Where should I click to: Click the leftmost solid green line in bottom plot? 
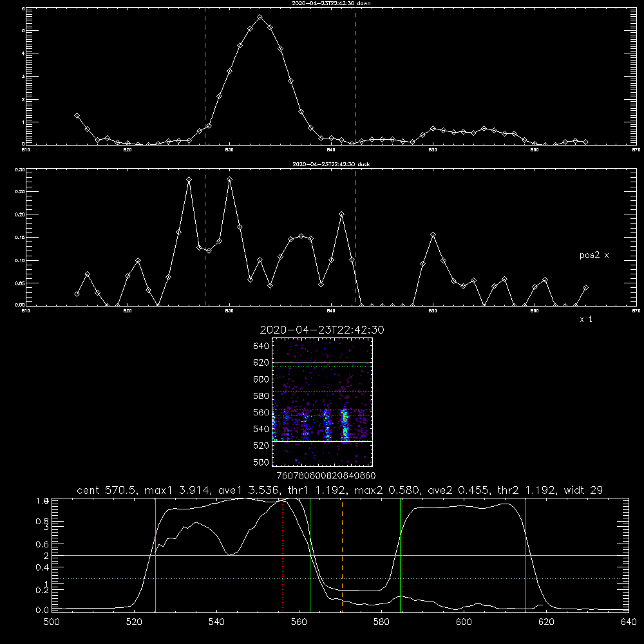(155, 554)
